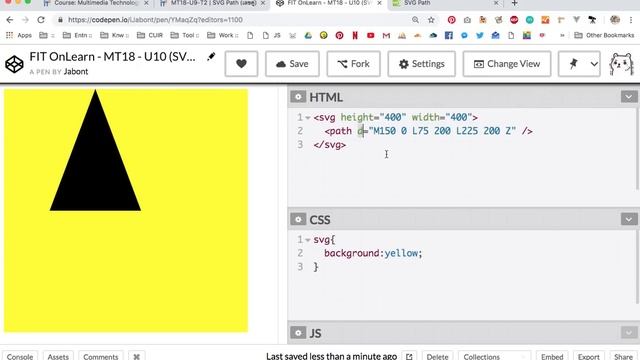Open JS editor settings gear
Viewport: 640px width, 360px height.
pos(298,333)
